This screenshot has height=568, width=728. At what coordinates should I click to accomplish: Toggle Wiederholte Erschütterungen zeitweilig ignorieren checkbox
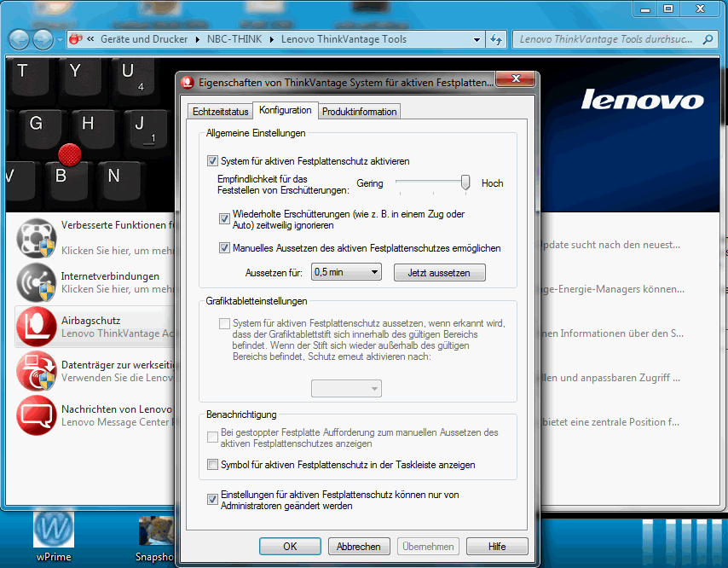pos(224,218)
